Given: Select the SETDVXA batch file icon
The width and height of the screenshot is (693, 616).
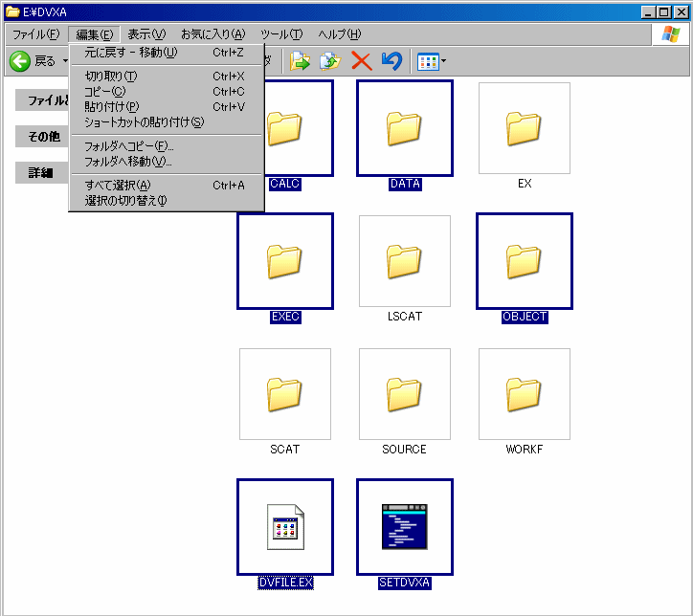Looking at the screenshot, I should pyautogui.click(x=404, y=527).
